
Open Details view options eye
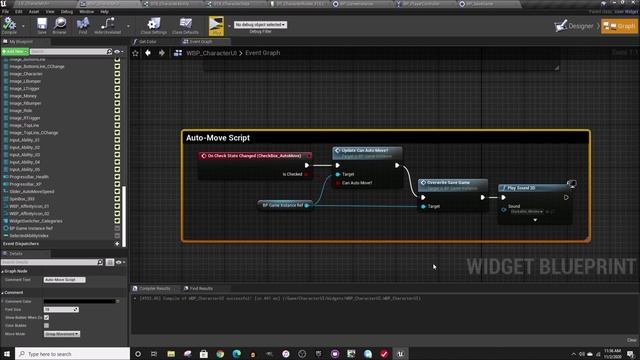(119, 262)
